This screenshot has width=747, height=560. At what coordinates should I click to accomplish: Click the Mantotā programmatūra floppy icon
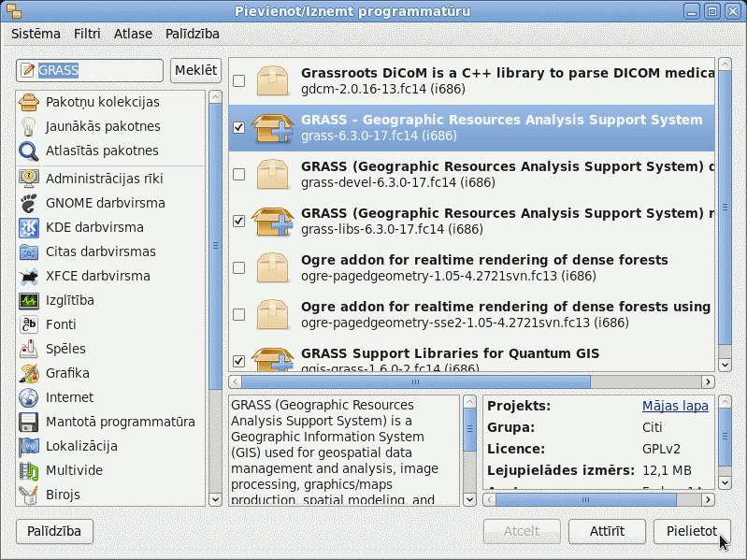point(29,422)
